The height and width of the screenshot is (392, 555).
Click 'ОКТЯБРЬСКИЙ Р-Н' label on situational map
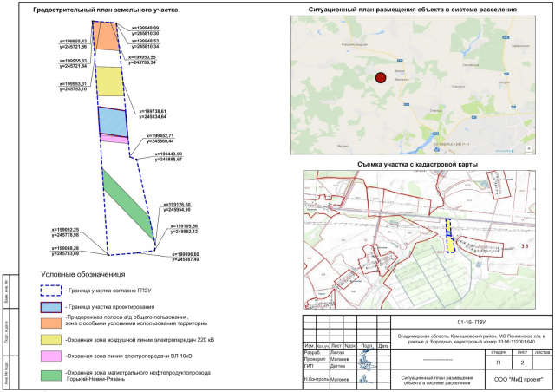coord(452,145)
